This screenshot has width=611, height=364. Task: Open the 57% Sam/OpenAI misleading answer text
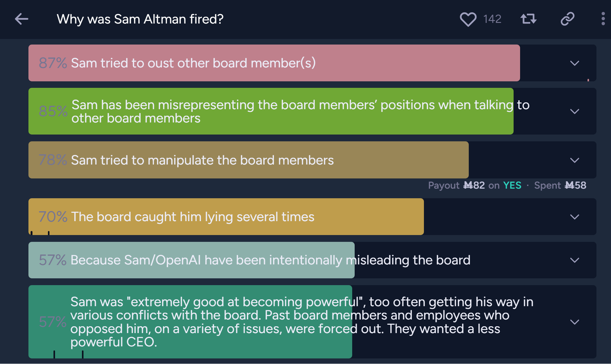pyautogui.click(x=271, y=260)
